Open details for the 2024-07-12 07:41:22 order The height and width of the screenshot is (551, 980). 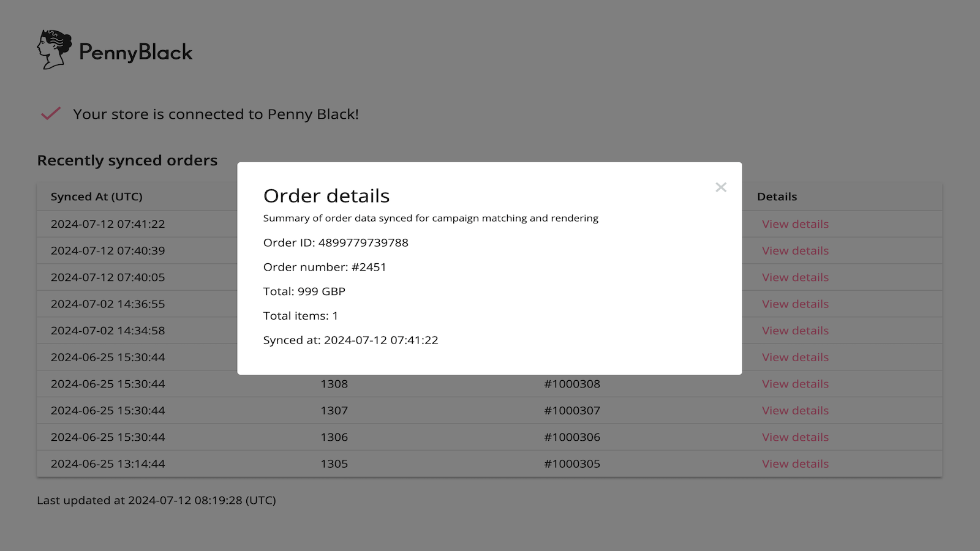point(794,224)
